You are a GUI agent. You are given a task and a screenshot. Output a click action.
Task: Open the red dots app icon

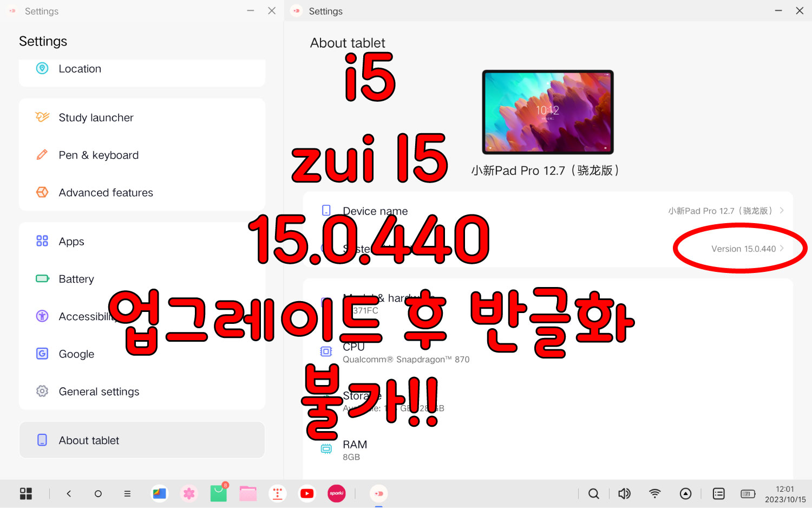pos(278,493)
